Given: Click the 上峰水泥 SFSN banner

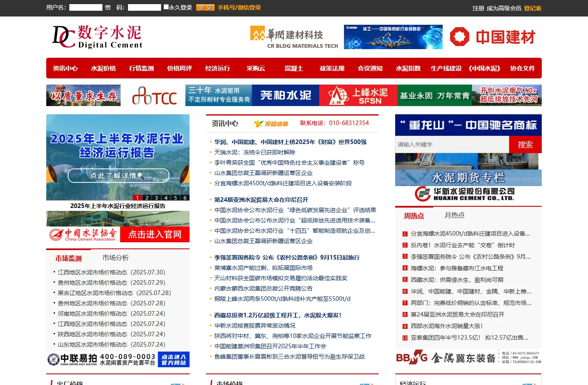Looking at the screenshot, I should (x=358, y=95).
